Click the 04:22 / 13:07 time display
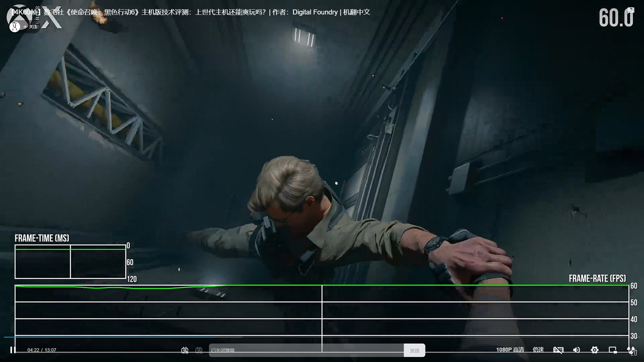The image size is (644, 362). [41, 350]
